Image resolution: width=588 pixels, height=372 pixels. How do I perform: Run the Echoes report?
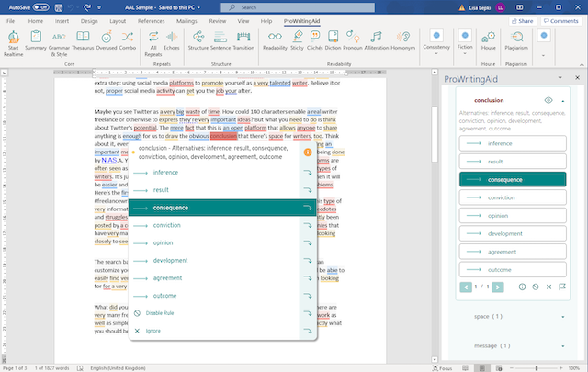[x=172, y=40]
